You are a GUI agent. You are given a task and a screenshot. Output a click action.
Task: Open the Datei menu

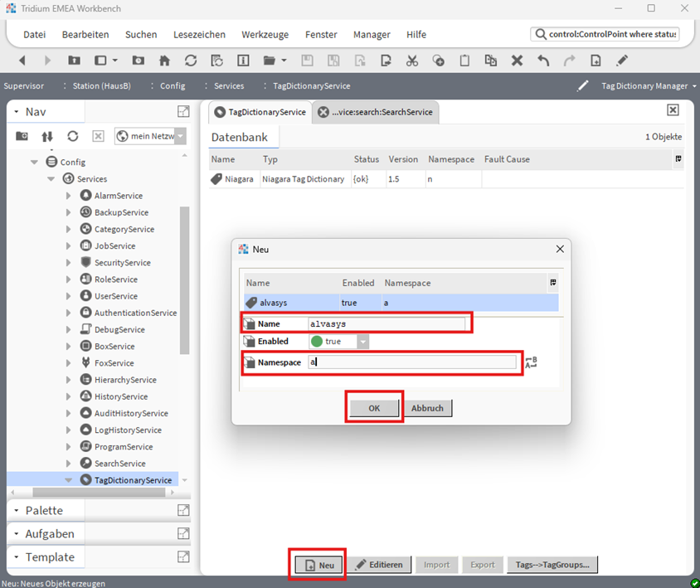click(x=34, y=34)
